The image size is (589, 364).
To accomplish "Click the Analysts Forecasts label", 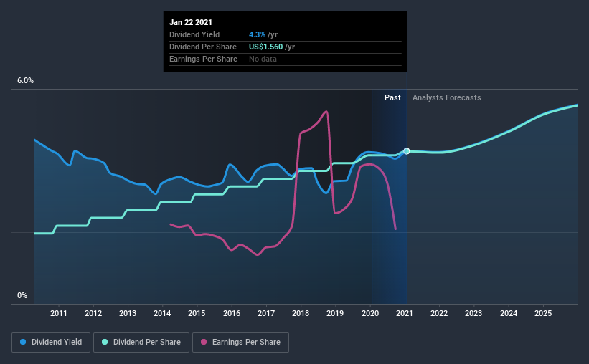I will (447, 98).
